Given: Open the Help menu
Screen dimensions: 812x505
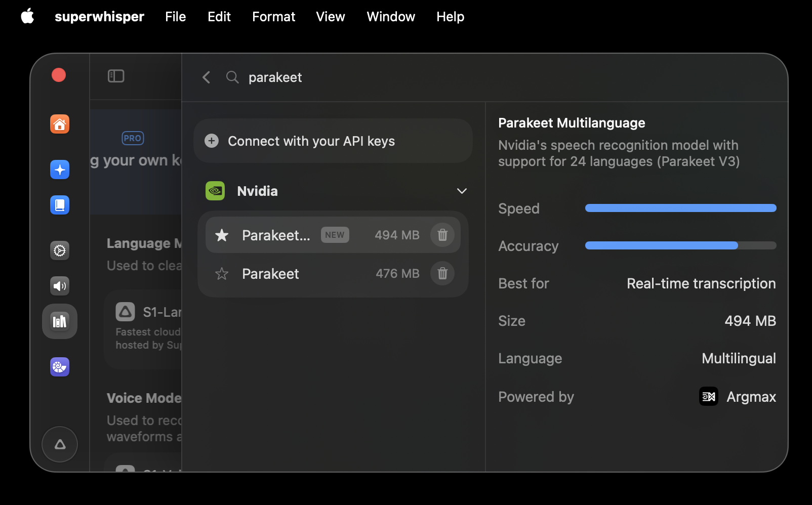Looking at the screenshot, I should click(x=450, y=17).
